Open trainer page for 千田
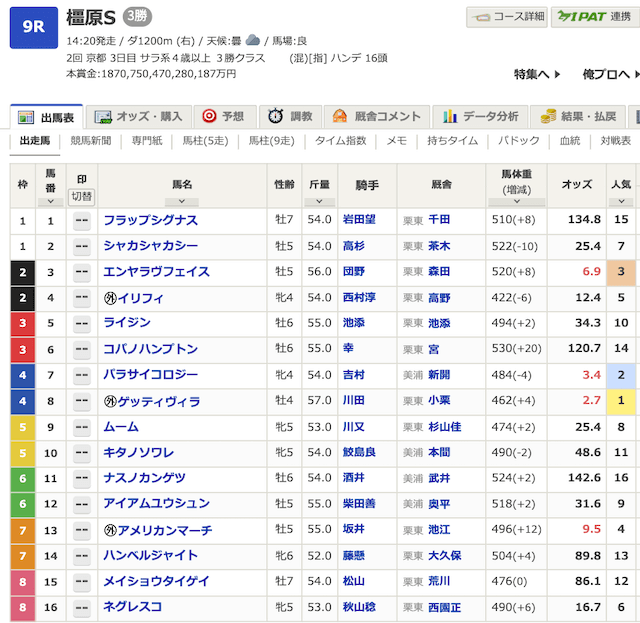Screen dimensions: 640x623 pos(439,220)
